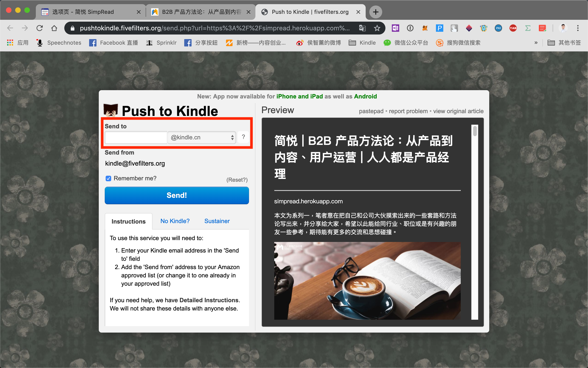Click the simpread.herokuapp.com source text
Viewport: 588px width, 368px height.
pyautogui.click(x=308, y=201)
